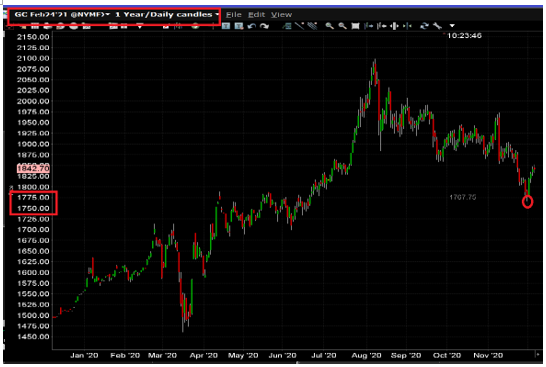Open the GC Feb24'21 contract dropdown

[62, 15]
